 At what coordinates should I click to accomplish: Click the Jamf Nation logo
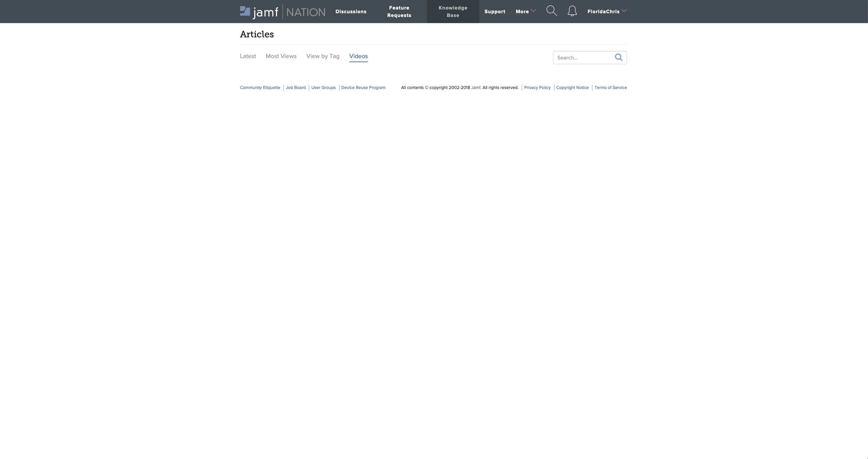point(282,12)
